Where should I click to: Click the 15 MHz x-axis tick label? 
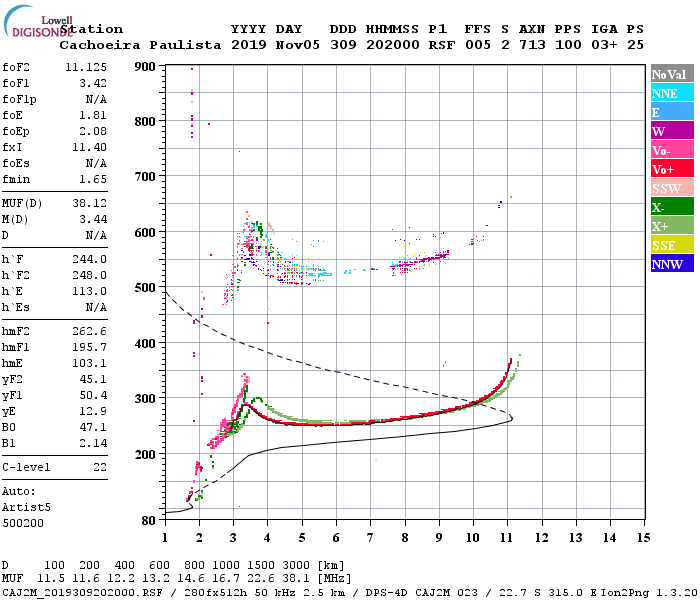pos(643,538)
